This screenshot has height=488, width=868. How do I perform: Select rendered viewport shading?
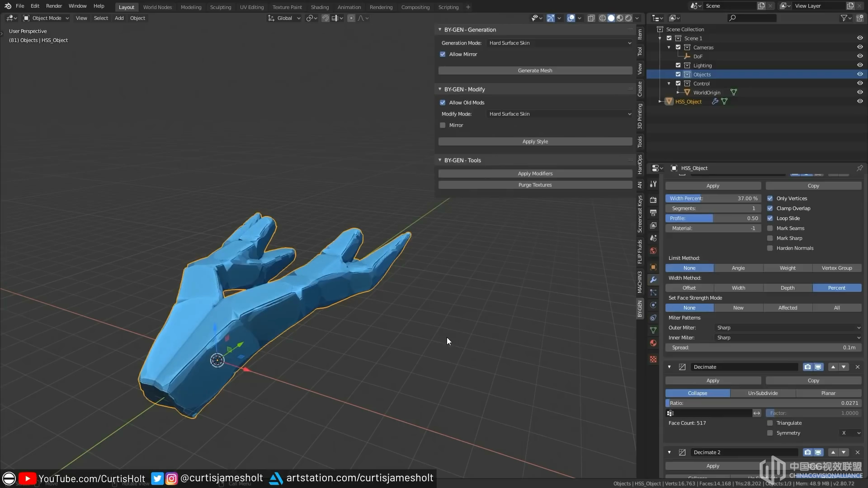628,18
